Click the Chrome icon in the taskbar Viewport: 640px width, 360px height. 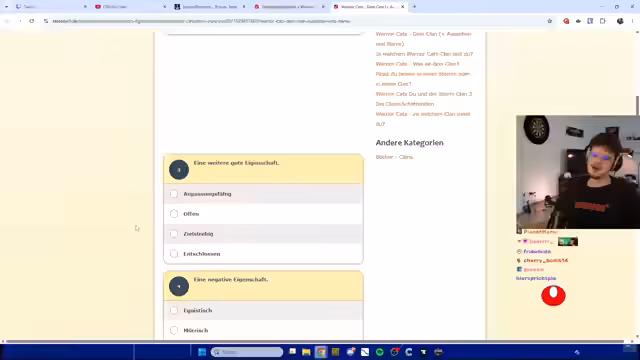[321, 352]
